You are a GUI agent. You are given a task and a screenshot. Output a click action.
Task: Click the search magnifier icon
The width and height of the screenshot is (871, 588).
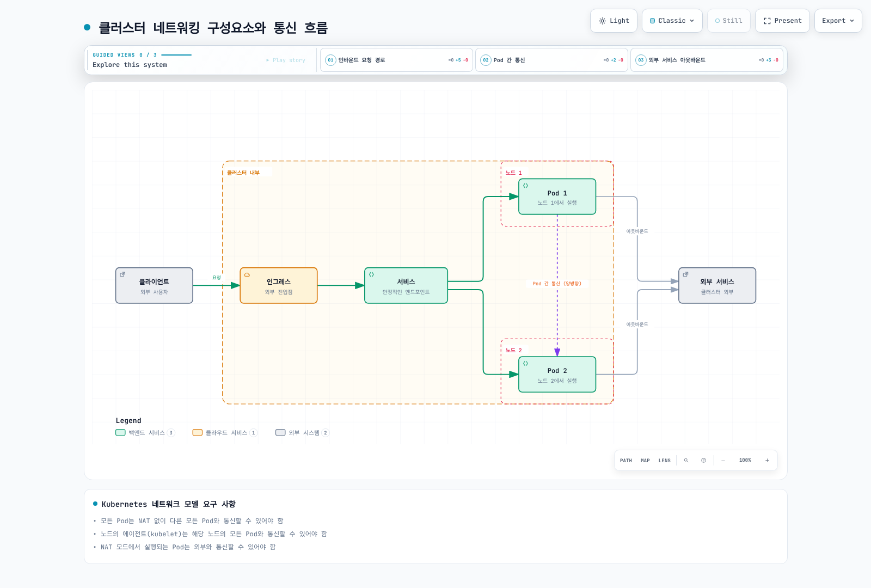click(x=686, y=461)
